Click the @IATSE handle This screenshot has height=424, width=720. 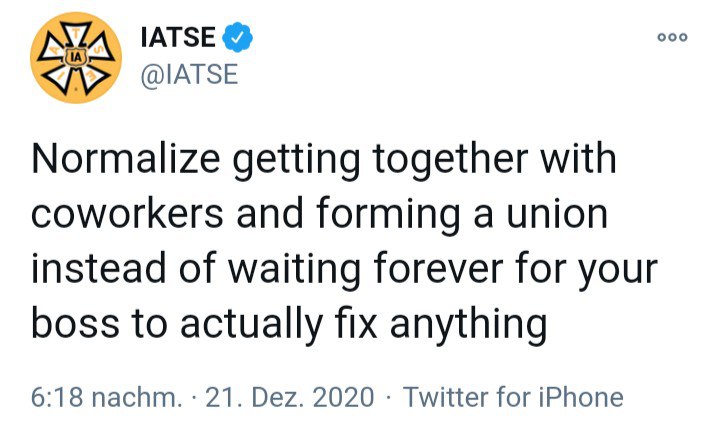point(192,74)
